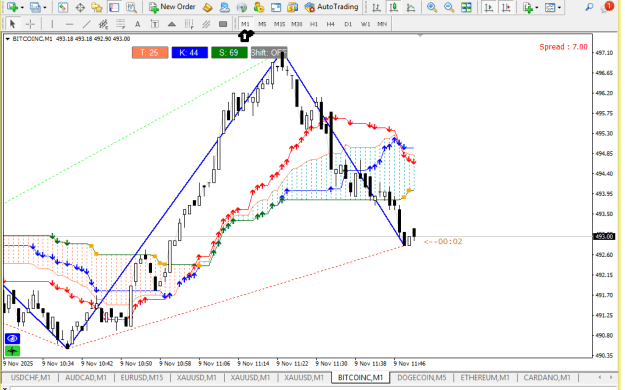Select the M15 timeframe

pos(279,24)
